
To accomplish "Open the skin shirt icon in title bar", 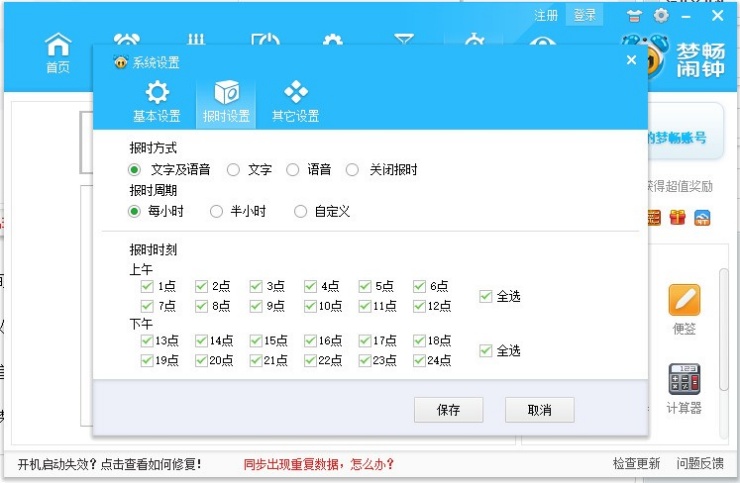I will coord(634,16).
